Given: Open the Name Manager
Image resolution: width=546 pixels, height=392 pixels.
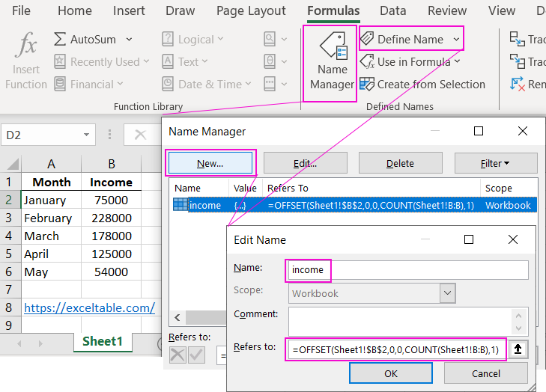Looking at the screenshot, I should (332, 63).
